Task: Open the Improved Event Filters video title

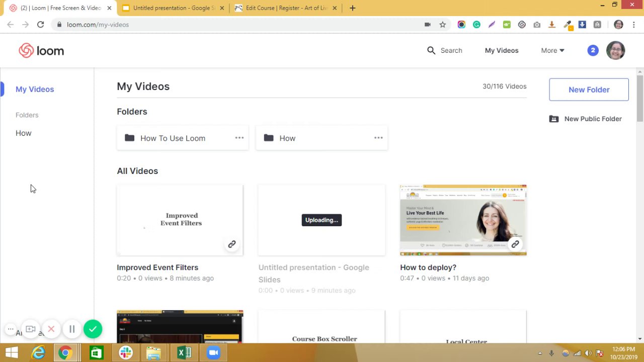Action: (157, 267)
